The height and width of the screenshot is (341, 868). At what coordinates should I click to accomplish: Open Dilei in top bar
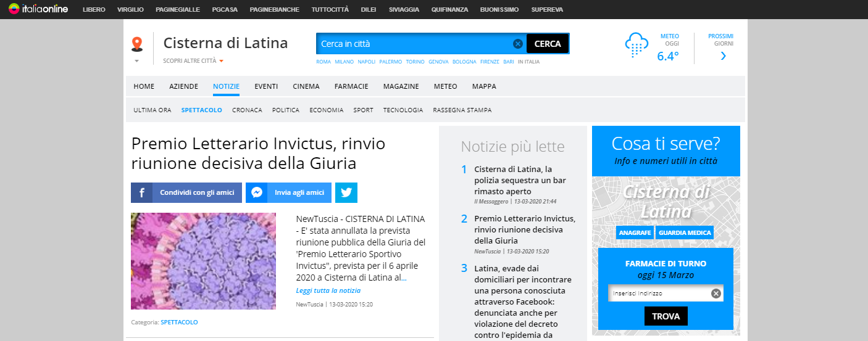(x=369, y=10)
